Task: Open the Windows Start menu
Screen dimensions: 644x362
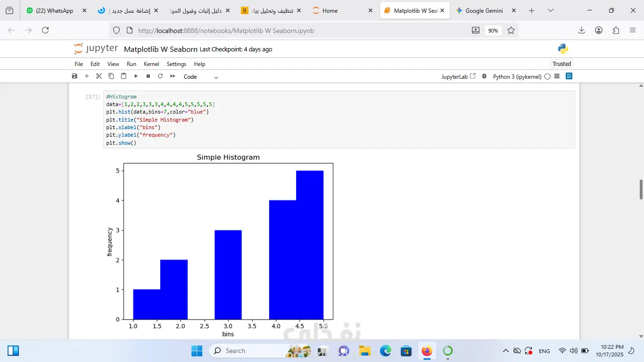Action: pyautogui.click(x=197, y=351)
